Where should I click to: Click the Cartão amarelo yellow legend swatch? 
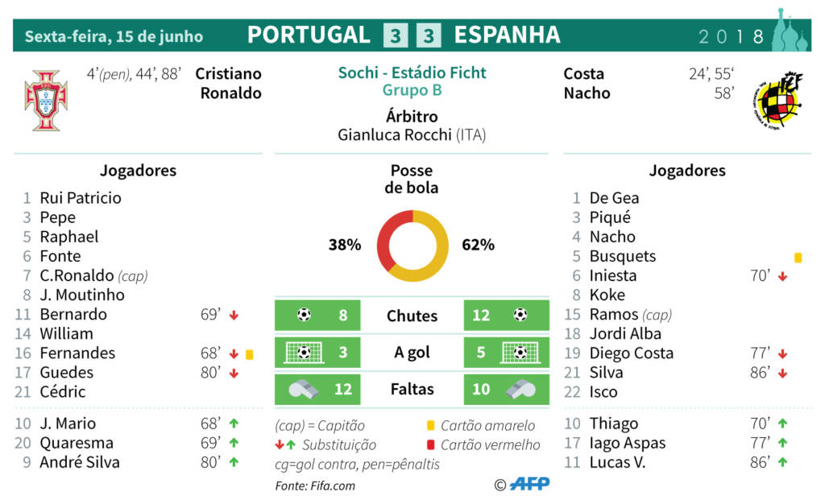431,426
